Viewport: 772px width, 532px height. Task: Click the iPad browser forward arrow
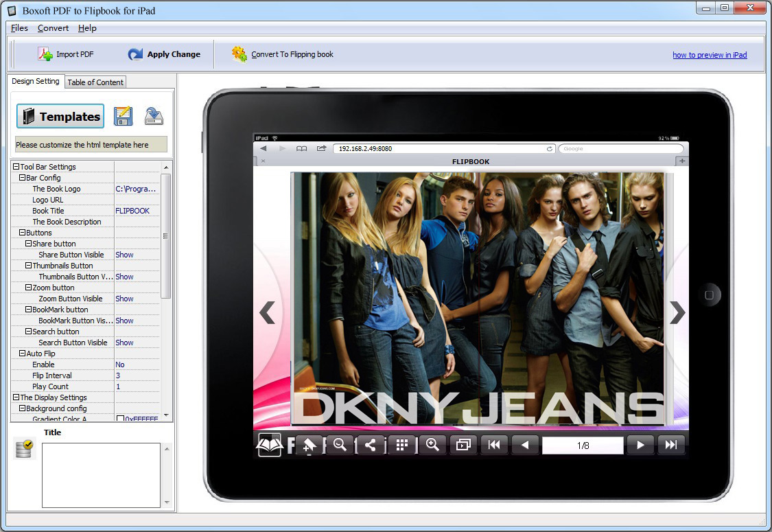coord(282,148)
